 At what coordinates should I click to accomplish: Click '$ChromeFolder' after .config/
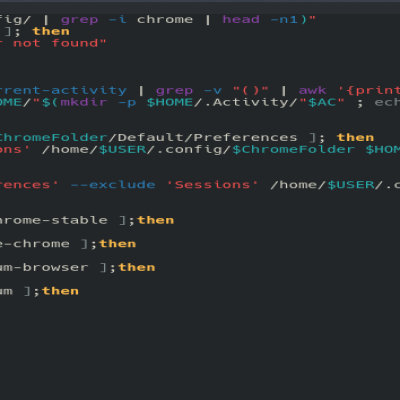point(293,149)
